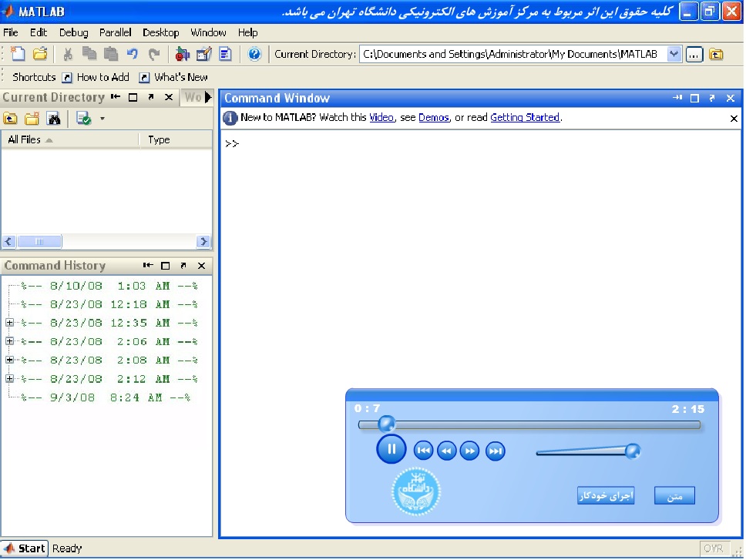Minimize the Current Directory panel
This screenshot has height=560, width=746.
(x=116, y=97)
